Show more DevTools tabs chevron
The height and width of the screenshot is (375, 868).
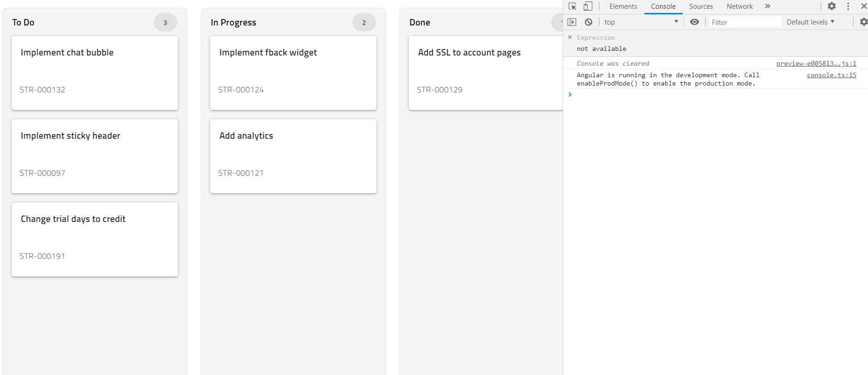(767, 6)
